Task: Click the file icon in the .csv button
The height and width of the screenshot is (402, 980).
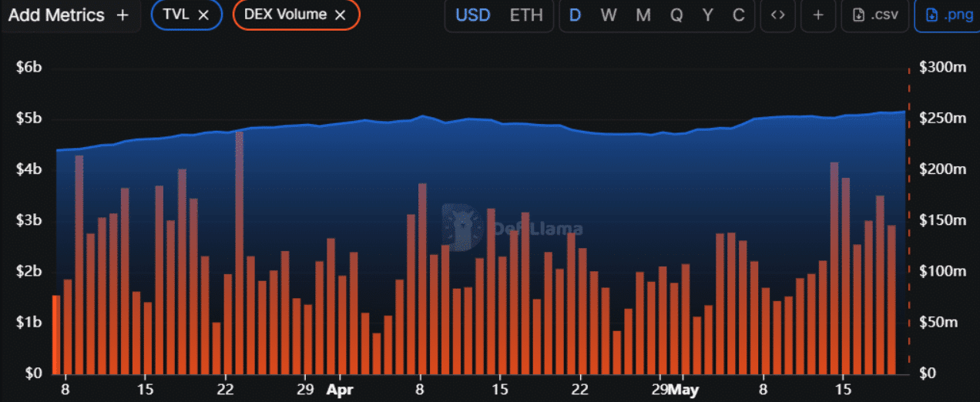Action: [x=859, y=15]
